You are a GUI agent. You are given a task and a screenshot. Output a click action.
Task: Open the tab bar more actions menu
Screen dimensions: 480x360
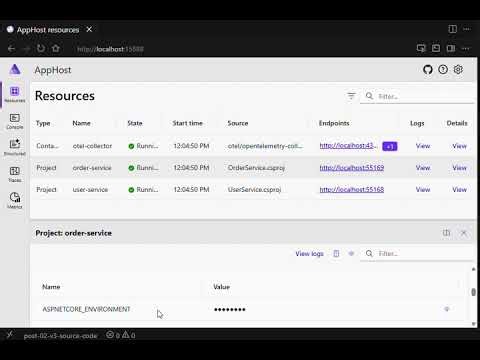click(x=467, y=29)
